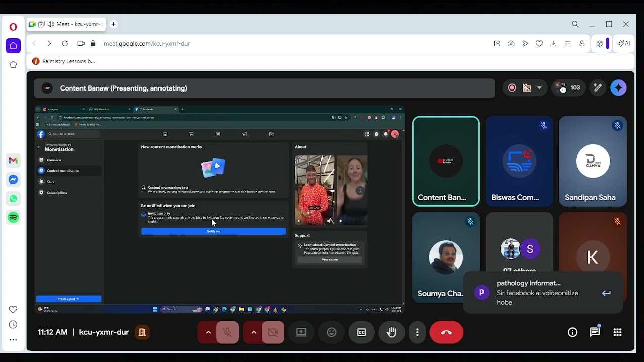
Task: Toggle the microphone mute button
Action: [x=227, y=332]
